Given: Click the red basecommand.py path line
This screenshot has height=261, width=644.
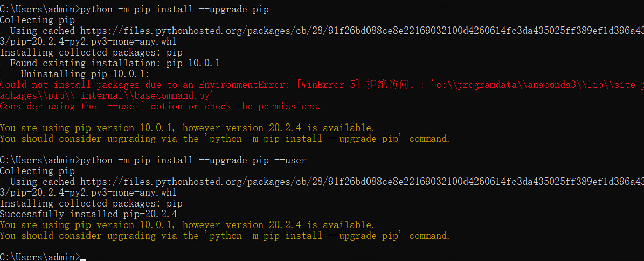Looking at the screenshot, I should tap(107, 95).
